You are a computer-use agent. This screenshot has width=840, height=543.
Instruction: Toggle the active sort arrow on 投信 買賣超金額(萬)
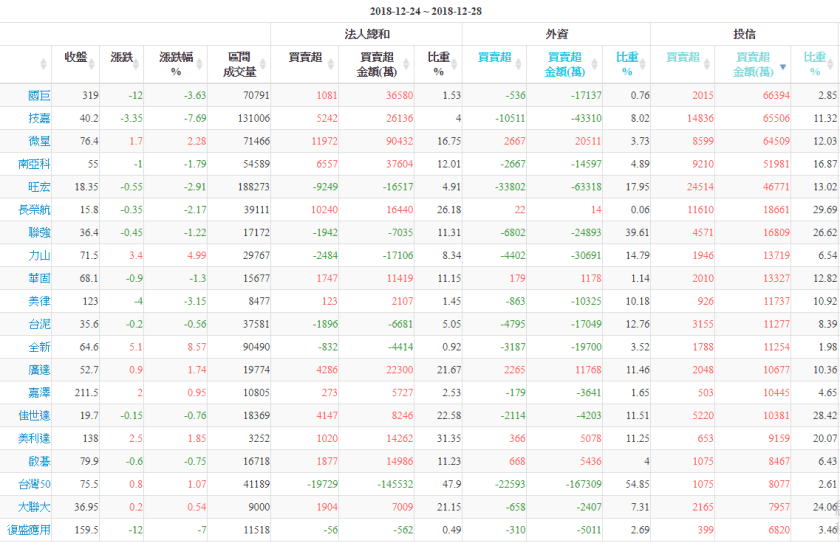pyautogui.click(x=782, y=68)
